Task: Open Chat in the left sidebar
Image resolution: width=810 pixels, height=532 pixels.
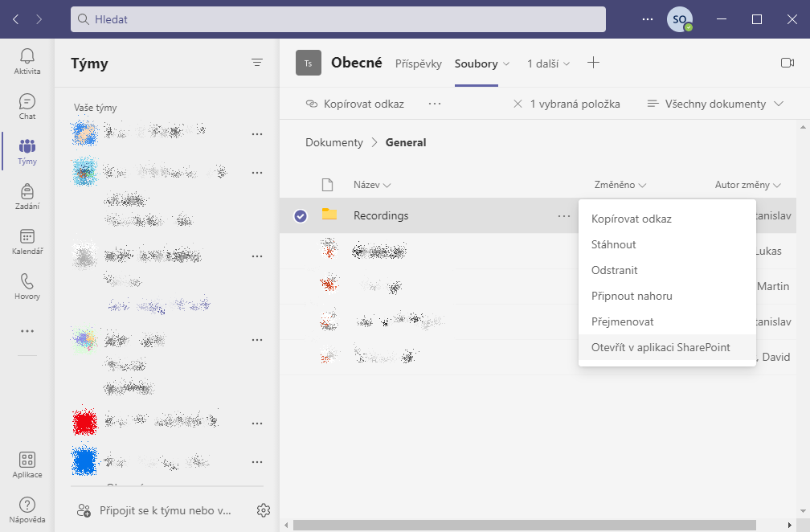Action: tap(27, 106)
